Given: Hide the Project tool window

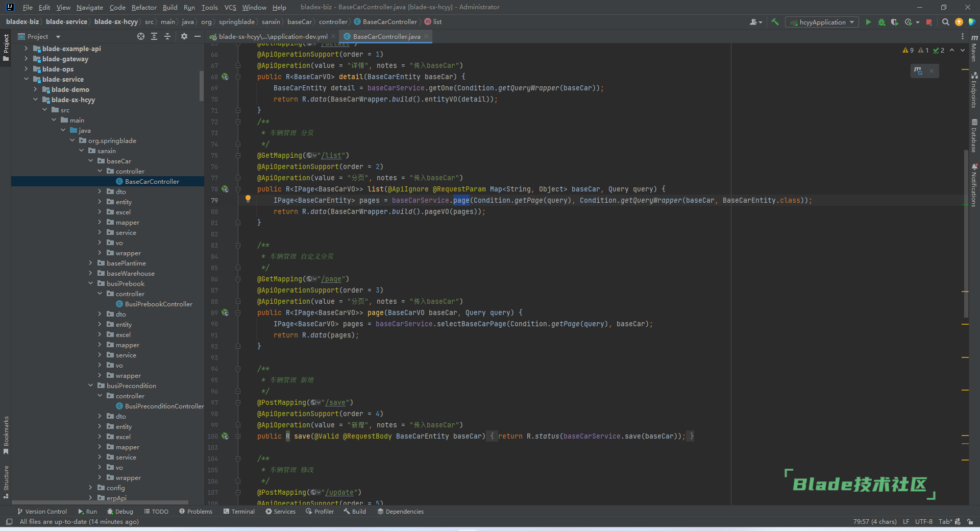Looking at the screenshot, I should tap(198, 36).
